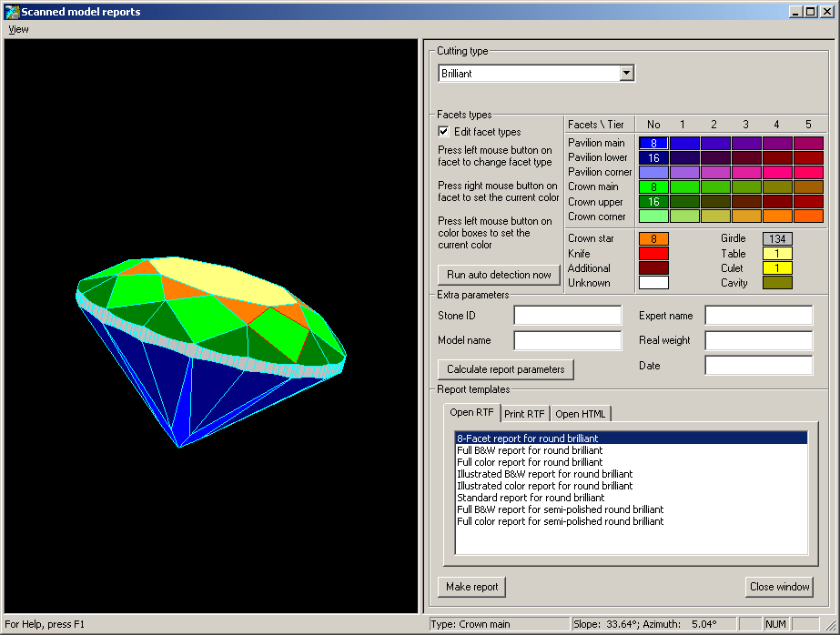Pick the white Unknown color box
Image resolution: width=840 pixels, height=635 pixels.
coord(653,283)
